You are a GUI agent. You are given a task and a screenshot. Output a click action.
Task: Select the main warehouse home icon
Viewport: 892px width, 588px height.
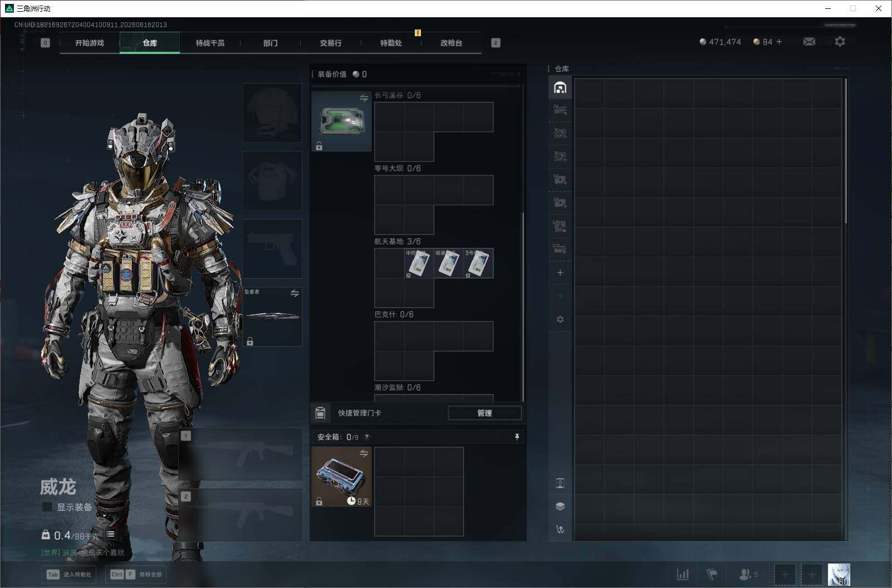click(560, 87)
